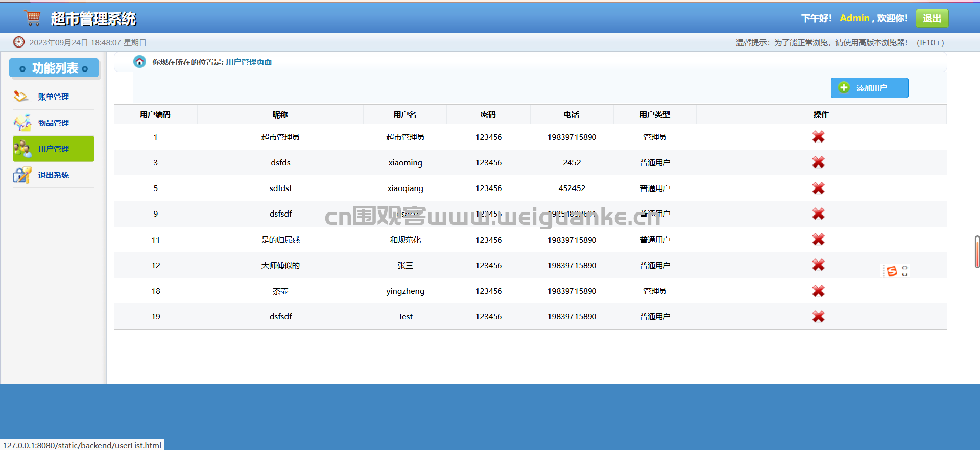Click user code cell 12

pyautogui.click(x=156, y=265)
